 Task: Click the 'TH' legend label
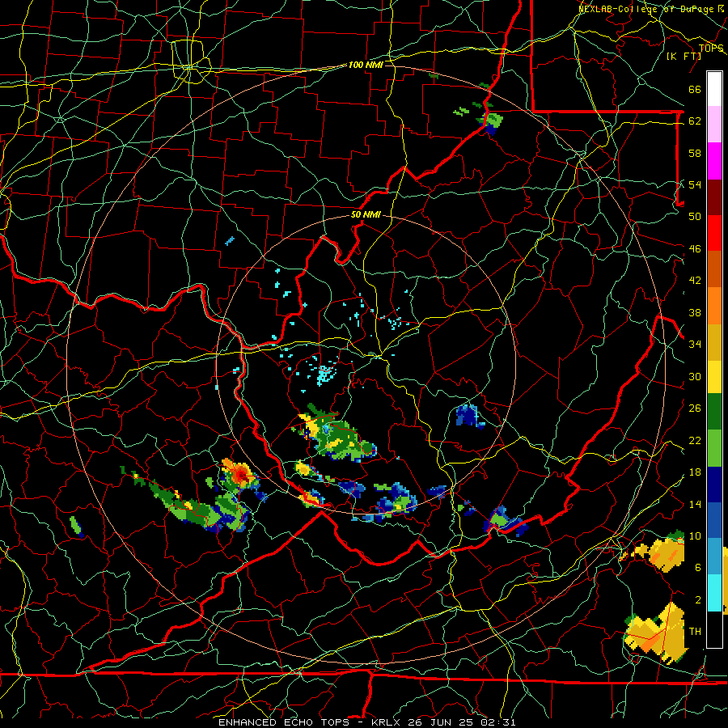click(695, 632)
